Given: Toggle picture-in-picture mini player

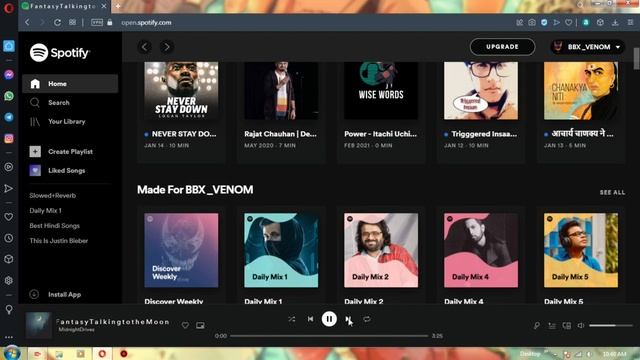Looking at the screenshot, I should pos(200,325).
